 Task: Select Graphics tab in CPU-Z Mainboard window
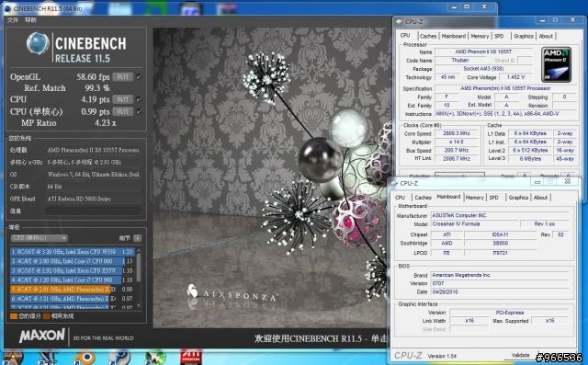[518, 198]
